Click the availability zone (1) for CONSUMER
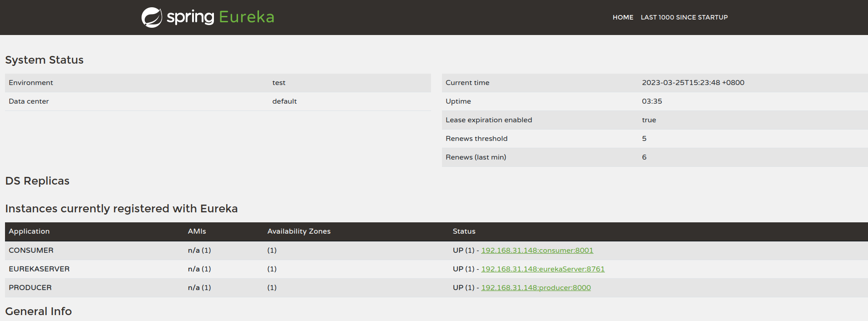 click(272, 251)
